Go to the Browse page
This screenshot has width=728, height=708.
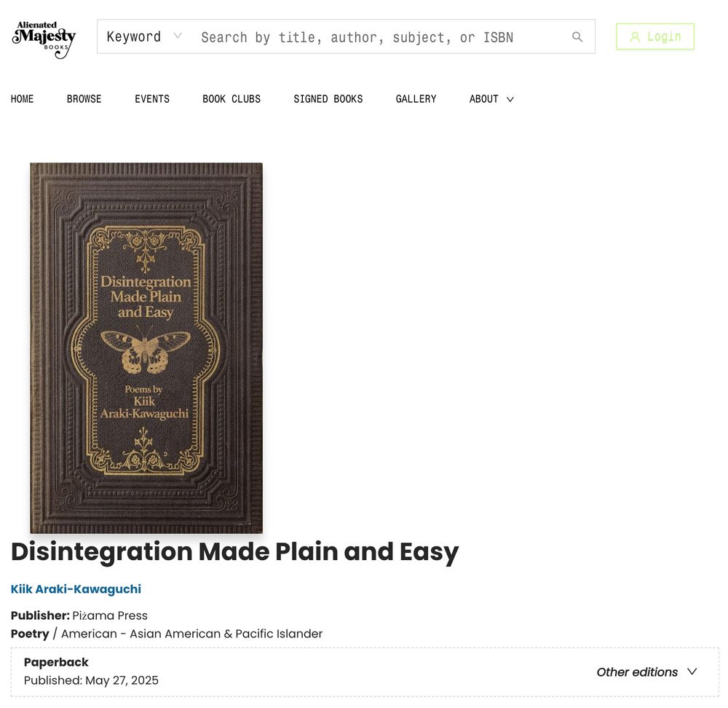coord(84,99)
